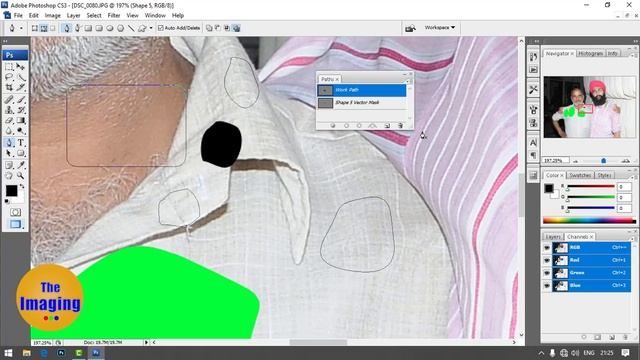Click Go to Bridge icon

click(410, 28)
